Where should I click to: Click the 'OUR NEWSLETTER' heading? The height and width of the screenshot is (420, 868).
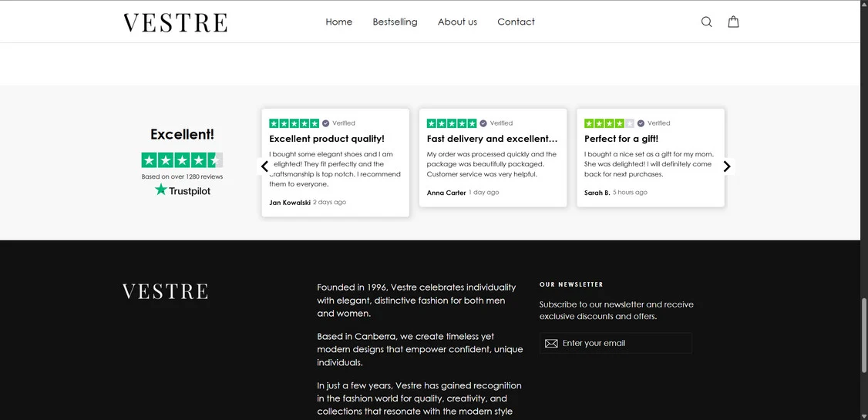[571, 284]
